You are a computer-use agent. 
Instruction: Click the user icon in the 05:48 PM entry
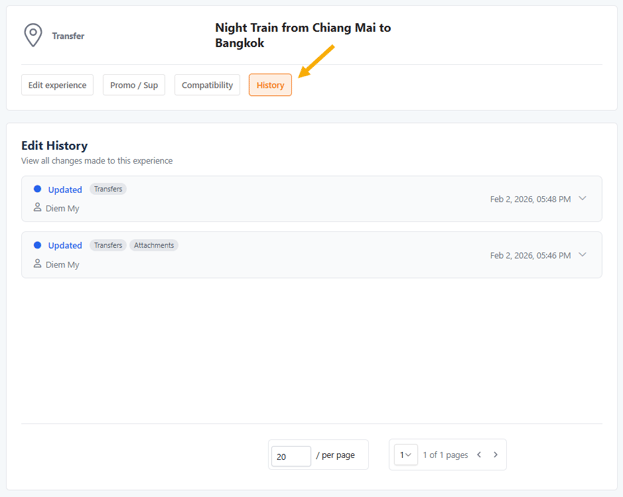pos(38,208)
